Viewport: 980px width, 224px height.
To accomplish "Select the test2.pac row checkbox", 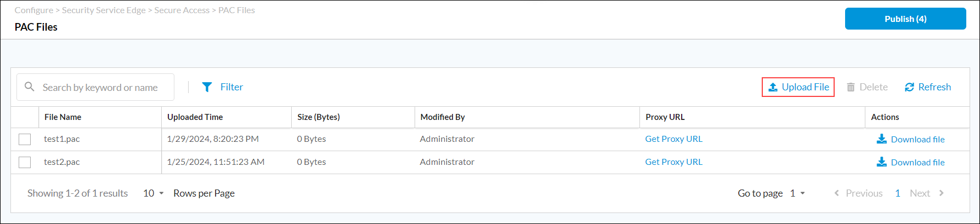I will (x=25, y=162).
